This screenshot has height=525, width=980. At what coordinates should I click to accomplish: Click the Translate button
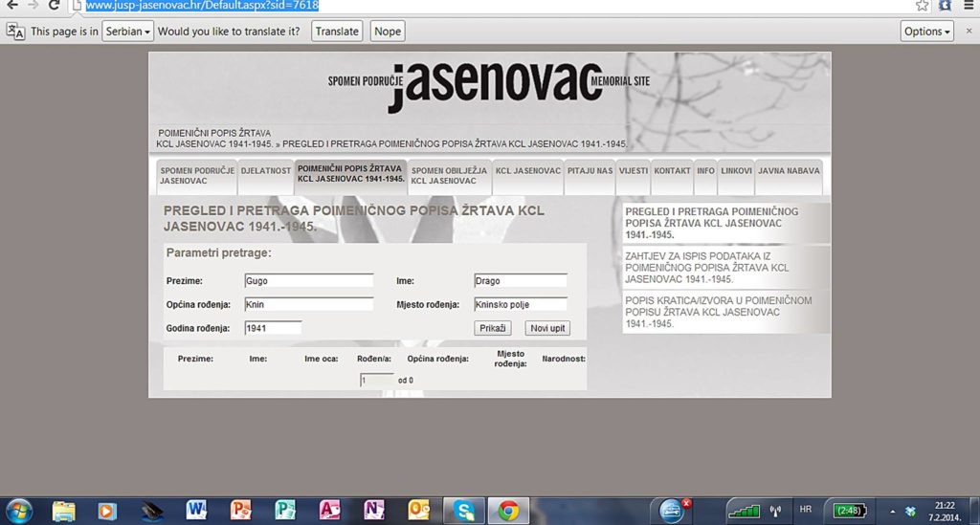(337, 32)
